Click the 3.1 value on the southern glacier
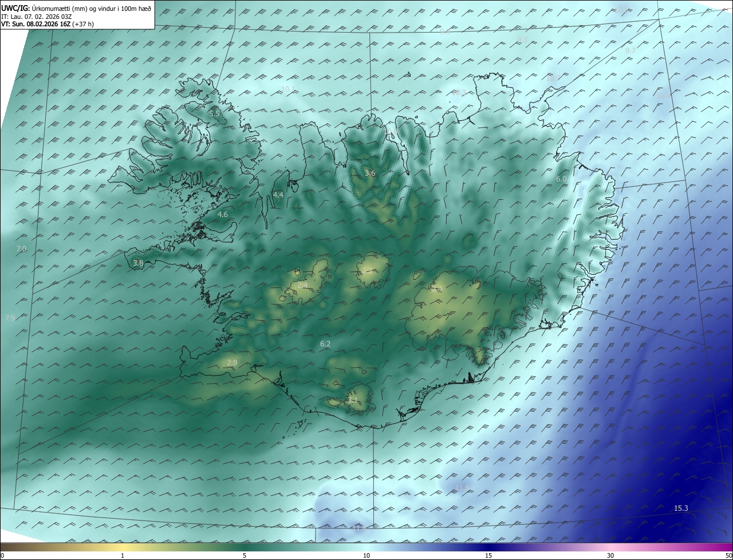Viewport: 733px width, 560px height. coord(352,400)
